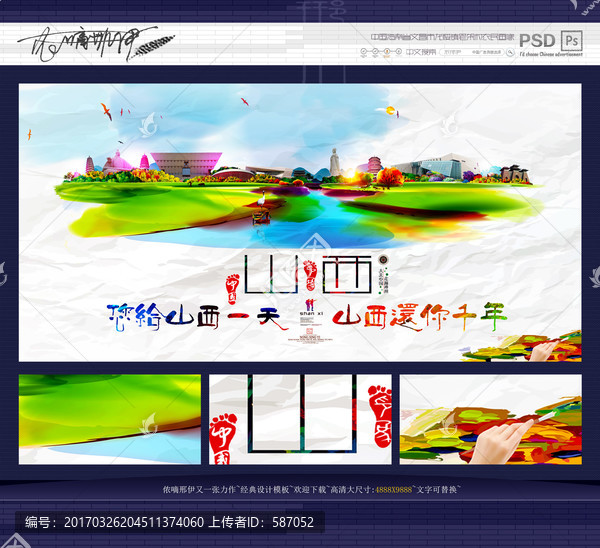
Task: Click the slogan '您给山西一天'
Action: click(197, 317)
